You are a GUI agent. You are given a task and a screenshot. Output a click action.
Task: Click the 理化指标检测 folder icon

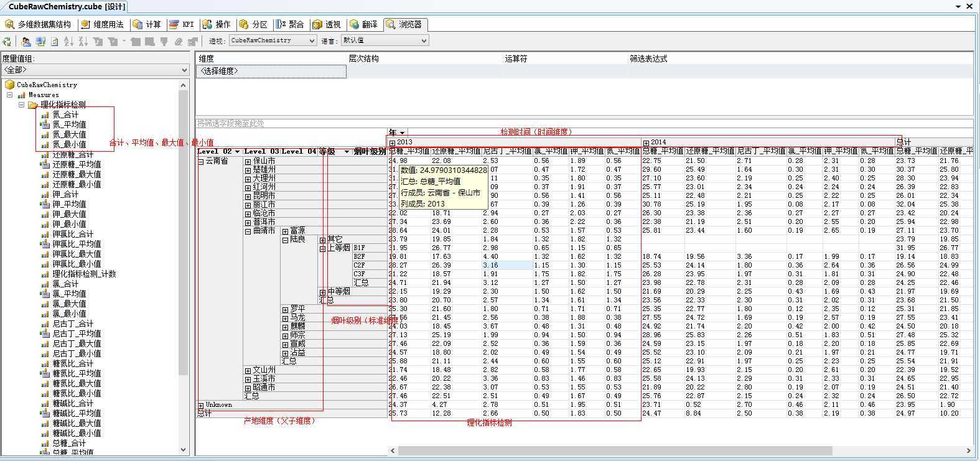pos(33,105)
